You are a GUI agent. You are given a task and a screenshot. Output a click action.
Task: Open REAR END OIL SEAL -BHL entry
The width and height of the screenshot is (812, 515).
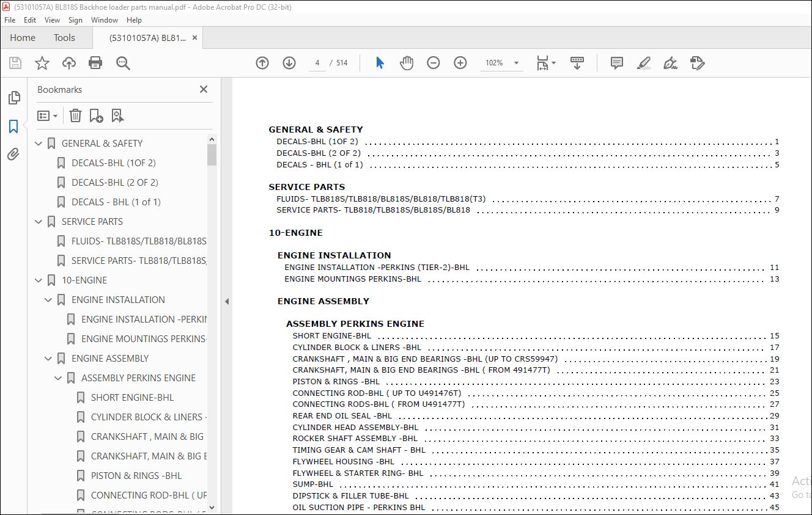[x=342, y=416]
